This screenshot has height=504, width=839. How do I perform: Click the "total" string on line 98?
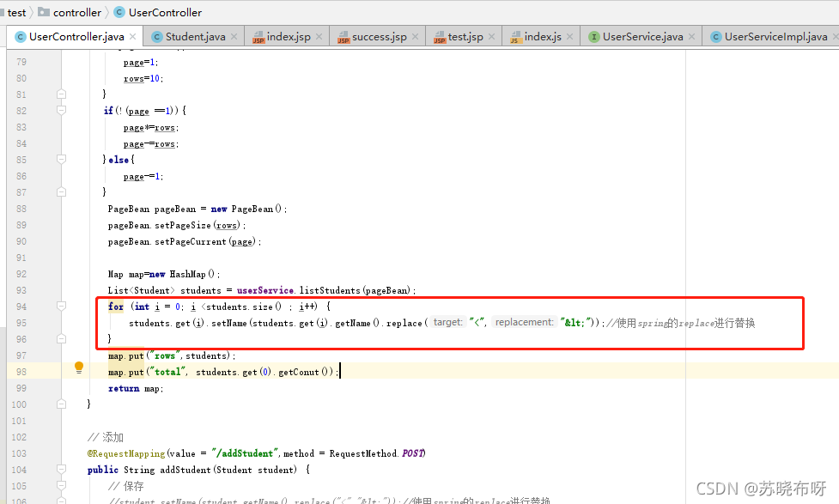(x=168, y=372)
